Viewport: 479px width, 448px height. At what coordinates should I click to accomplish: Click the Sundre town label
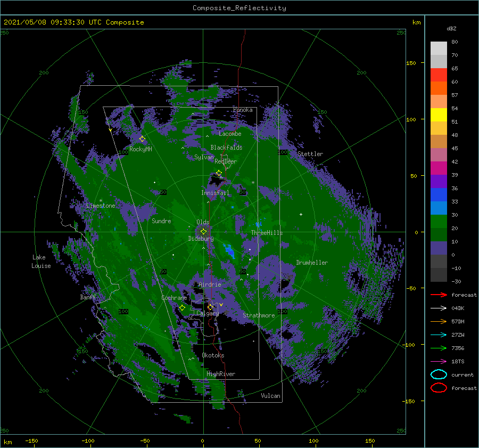(x=161, y=221)
